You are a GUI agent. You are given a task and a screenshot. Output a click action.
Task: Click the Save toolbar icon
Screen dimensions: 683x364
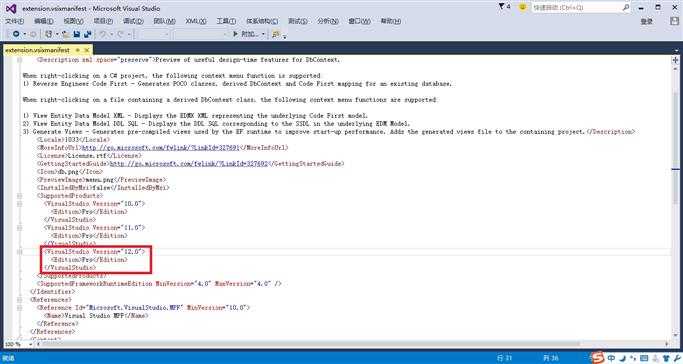[77, 34]
